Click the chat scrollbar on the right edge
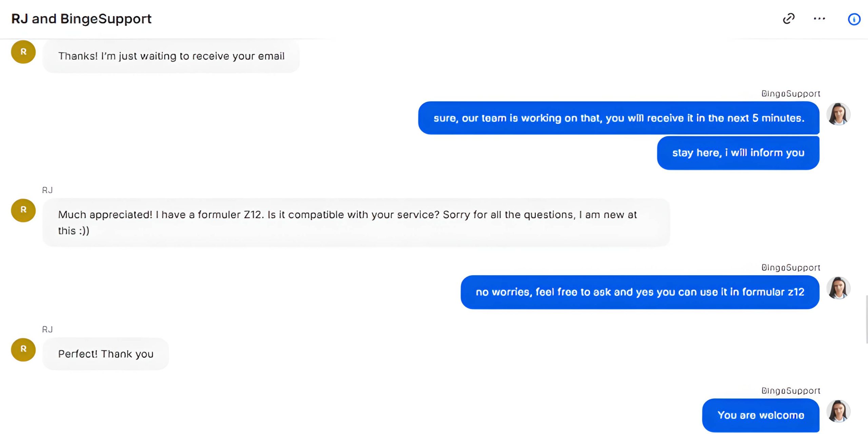This screenshot has height=434, width=868. pyautogui.click(x=866, y=319)
